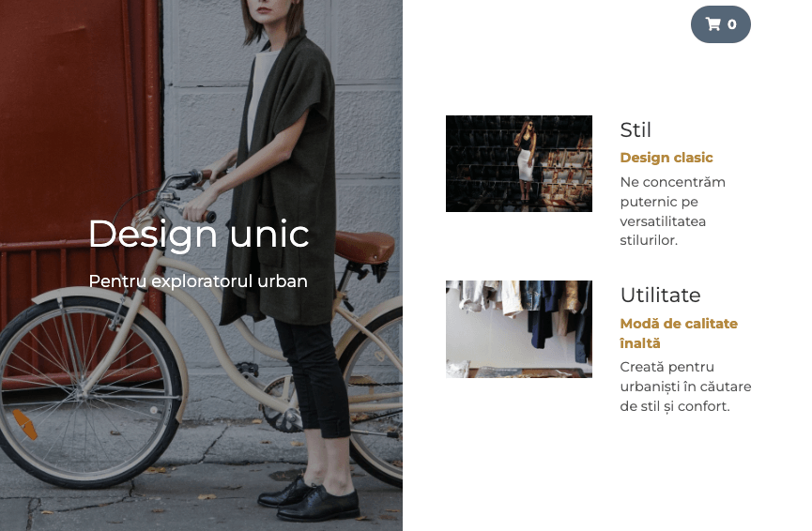The image size is (812, 531).
Task: Click the Creată pentru urbaniști paragraph
Action: [x=685, y=387]
